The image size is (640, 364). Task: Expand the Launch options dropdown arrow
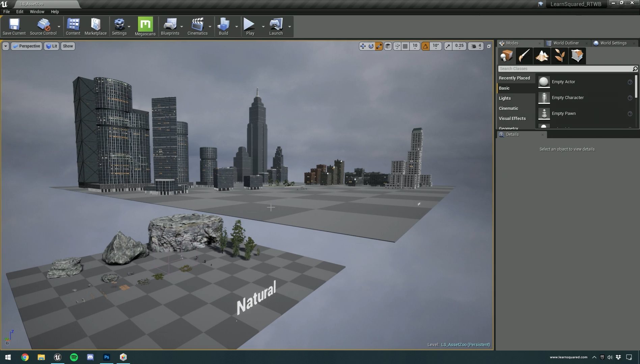pos(289,27)
